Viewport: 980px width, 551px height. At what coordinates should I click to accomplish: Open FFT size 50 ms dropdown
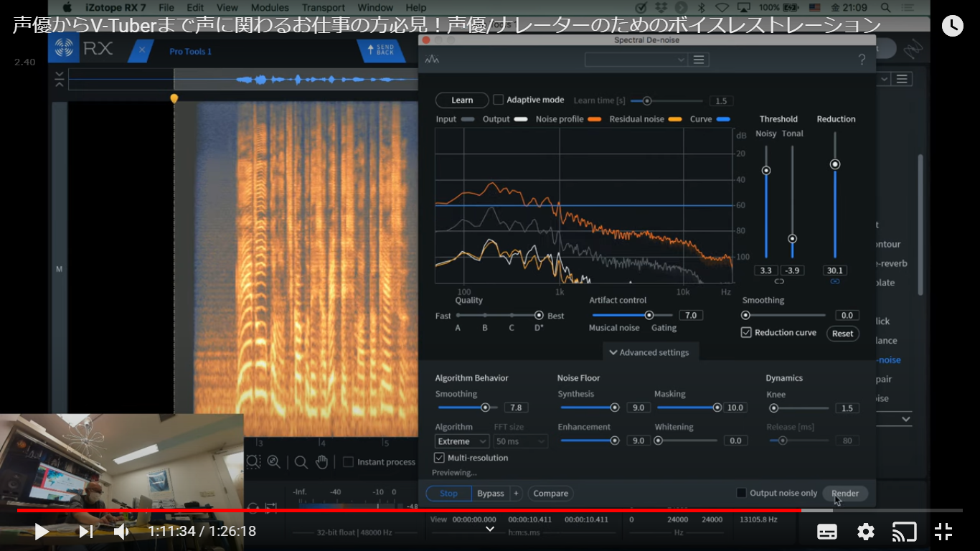tap(520, 441)
